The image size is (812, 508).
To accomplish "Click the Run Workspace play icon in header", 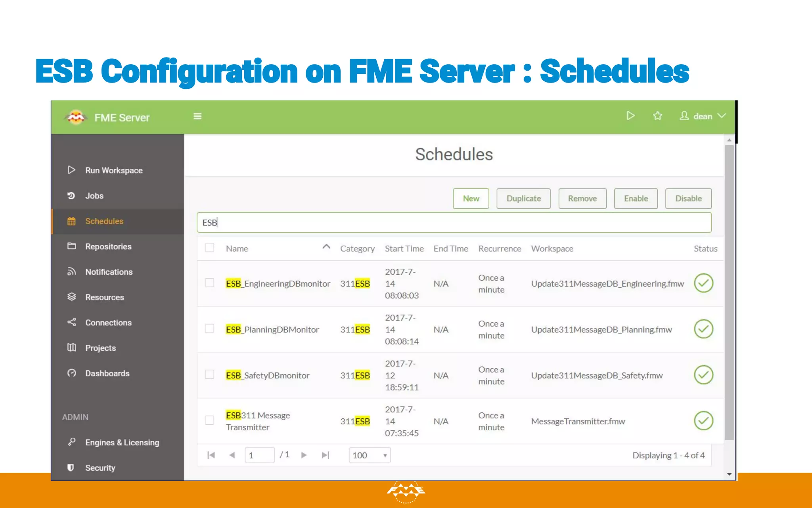I will [630, 116].
